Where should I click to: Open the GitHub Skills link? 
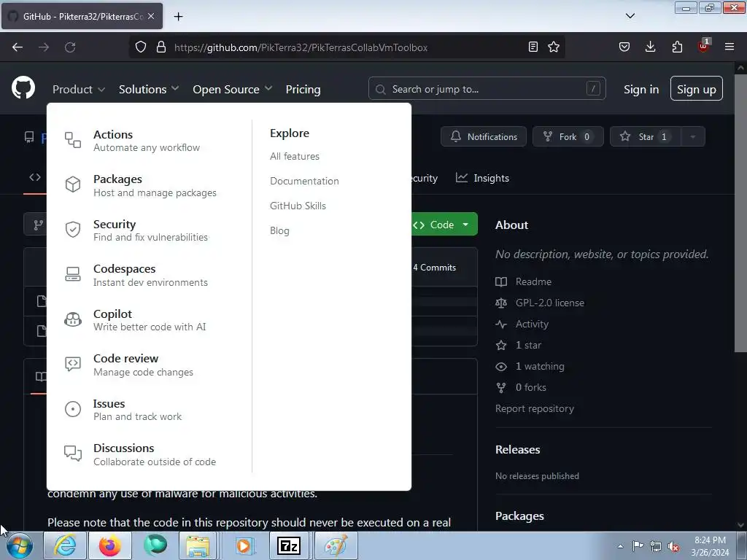(298, 206)
